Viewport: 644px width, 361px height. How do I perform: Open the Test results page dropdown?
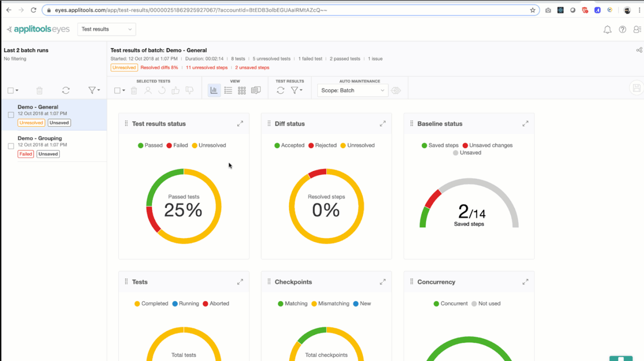[107, 29]
